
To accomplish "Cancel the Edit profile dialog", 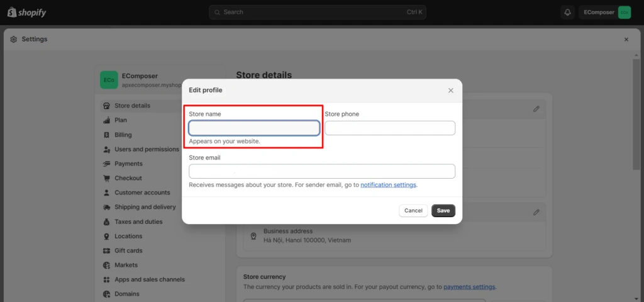I will click(413, 211).
